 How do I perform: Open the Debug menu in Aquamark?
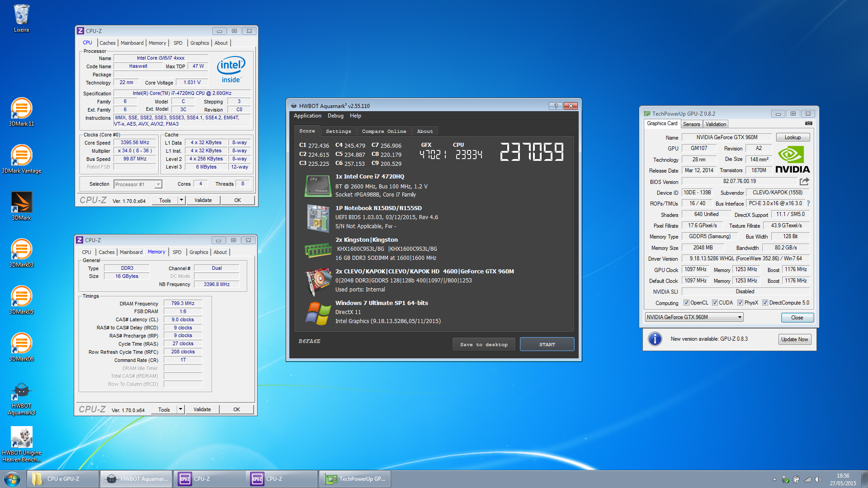pyautogui.click(x=335, y=116)
